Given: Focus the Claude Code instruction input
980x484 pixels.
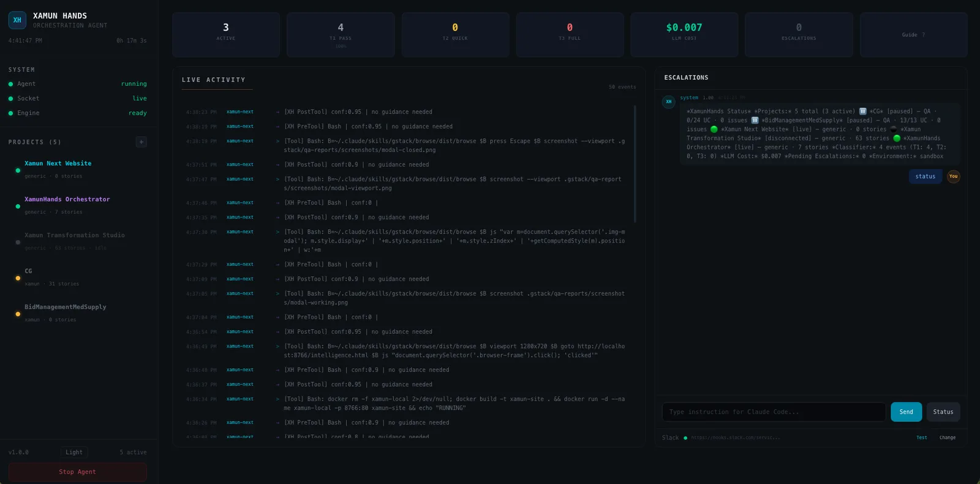Looking at the screenshot, I should 774,412.
